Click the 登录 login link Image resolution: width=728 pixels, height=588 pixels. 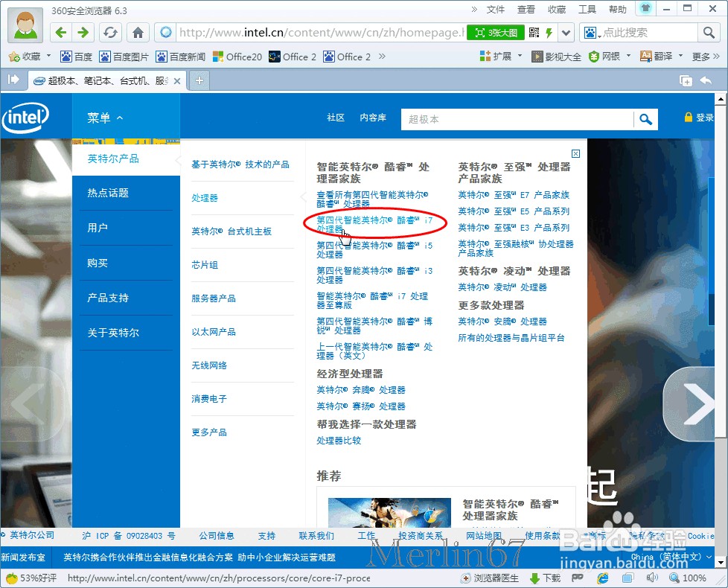(x=699, y=118)
